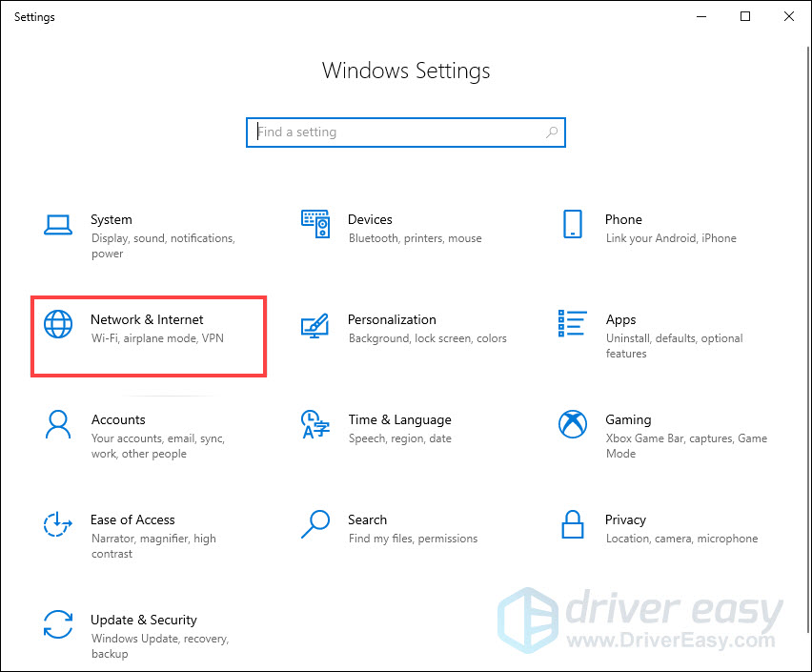This screenshot has height=672, width=812.
Task: Open Devices via its keyboard-speaker icon
Action: point(315,225)
